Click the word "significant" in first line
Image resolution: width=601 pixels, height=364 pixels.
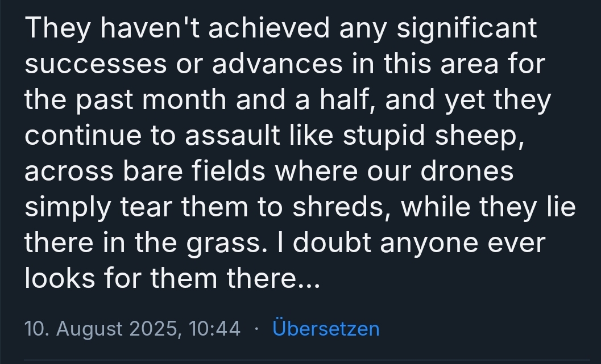pyautogui.click(x=466, y=29)
